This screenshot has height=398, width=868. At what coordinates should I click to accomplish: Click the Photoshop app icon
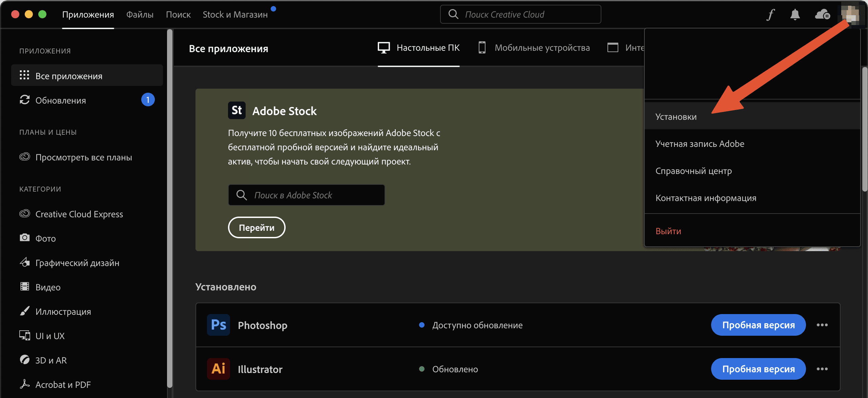coord(219,325)
